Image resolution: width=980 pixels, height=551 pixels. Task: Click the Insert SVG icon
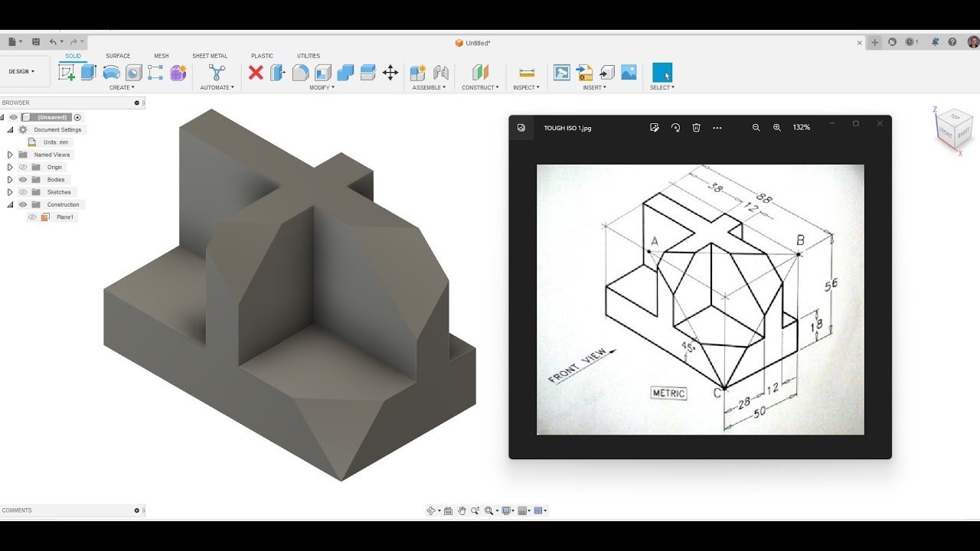tap(584, 73)
